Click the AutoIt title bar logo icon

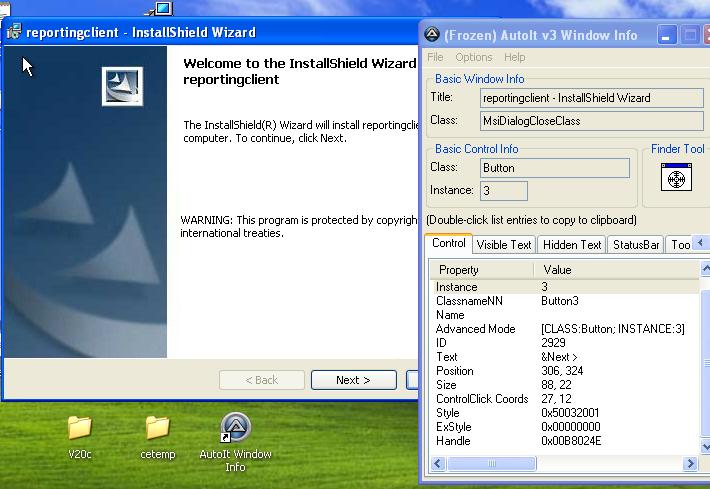(x=432, y=34)
